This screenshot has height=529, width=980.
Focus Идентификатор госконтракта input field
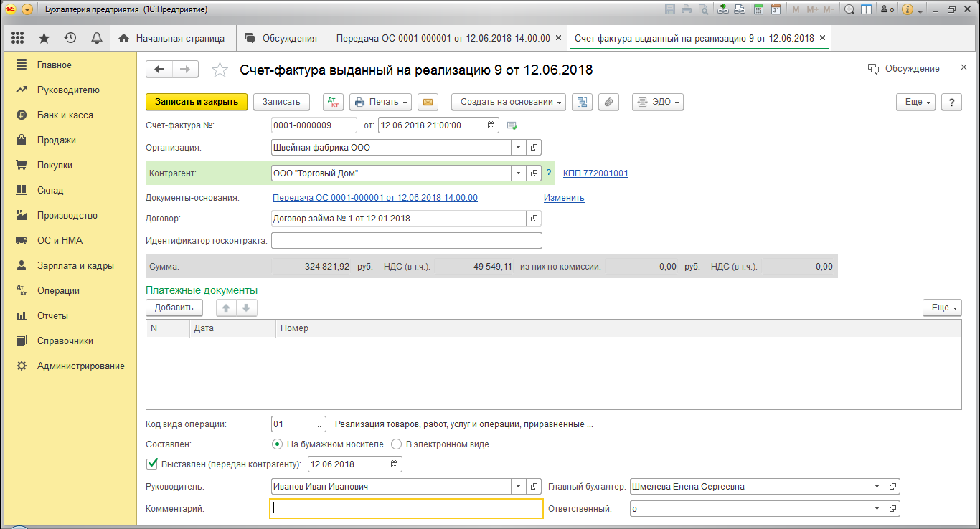(407, 241)
